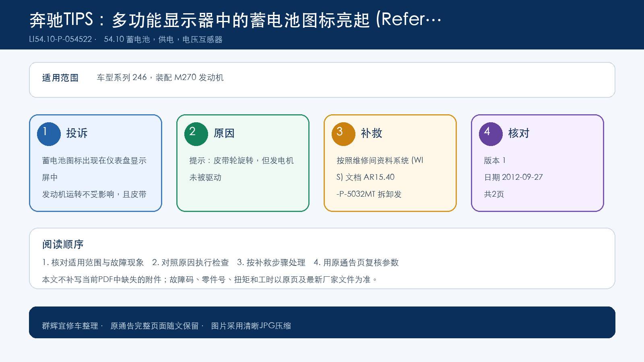Click the LI54.10-P-054522 document number
This screenshot has height=362, width=644.
click(61, 39)
